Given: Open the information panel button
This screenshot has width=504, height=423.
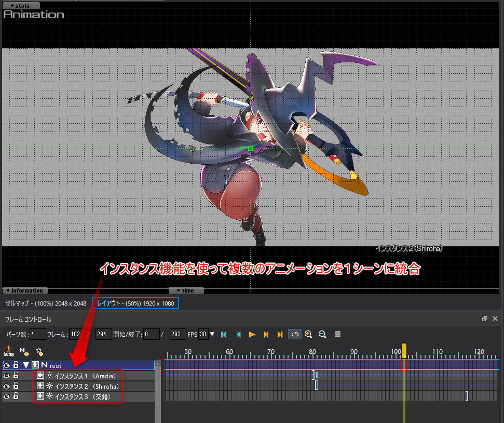Looking at the screenshot, I should click(x=25, y=290).
